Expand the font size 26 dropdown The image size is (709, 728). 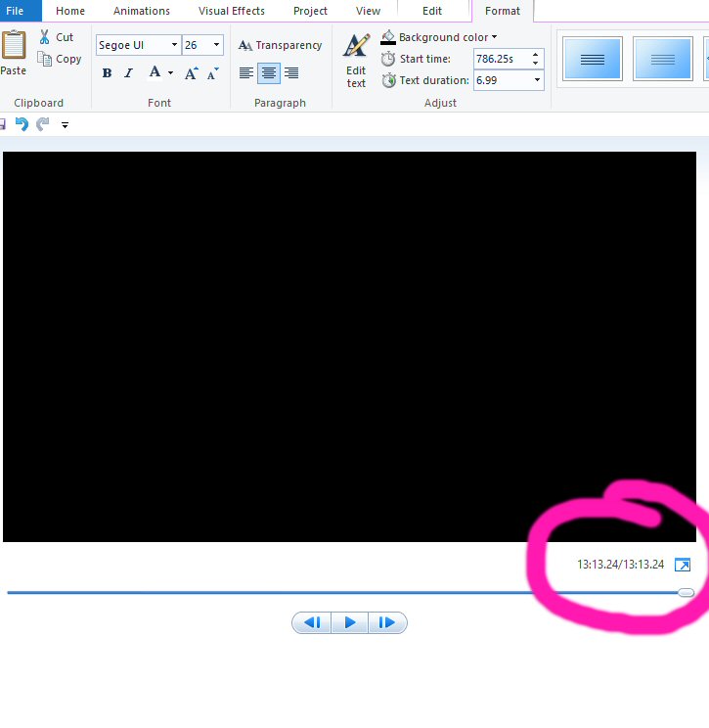click(x=216, y=45)
